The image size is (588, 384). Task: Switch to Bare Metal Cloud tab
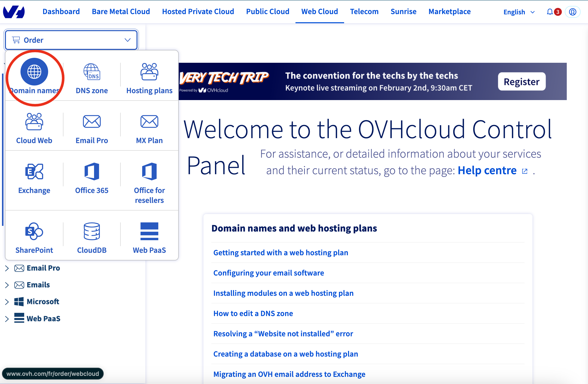121,11
